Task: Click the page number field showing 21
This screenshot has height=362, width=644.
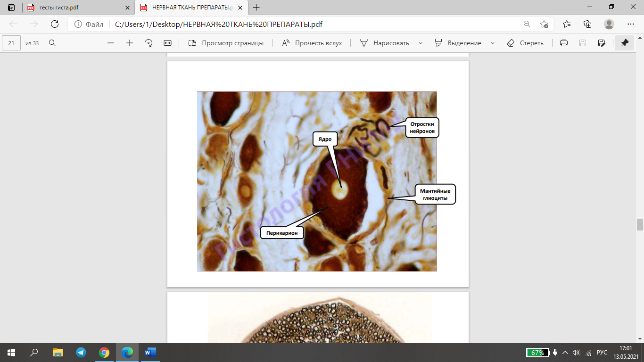Action: (x=11, y=43)
